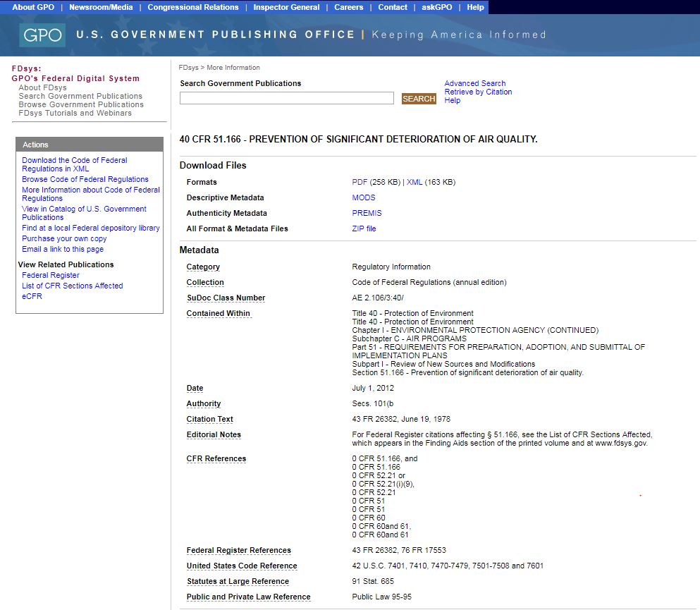Open Advanced Search

click(474, 83)
